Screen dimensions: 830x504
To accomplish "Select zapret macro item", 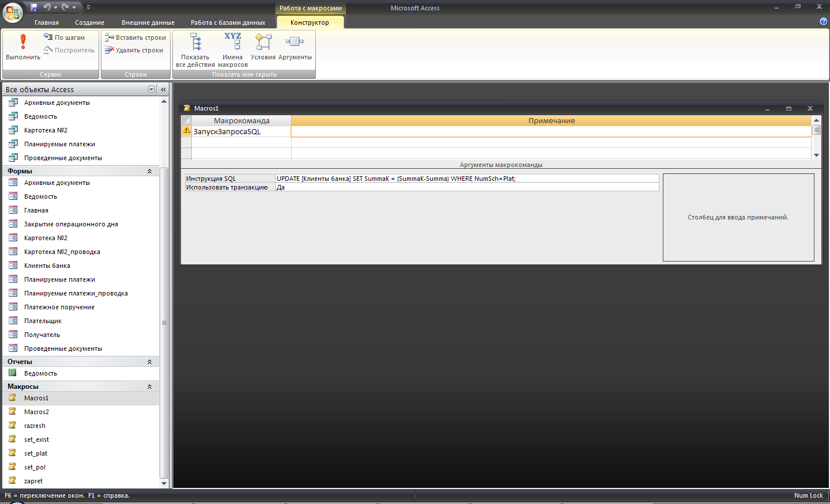I will click(x=81, y=481).
